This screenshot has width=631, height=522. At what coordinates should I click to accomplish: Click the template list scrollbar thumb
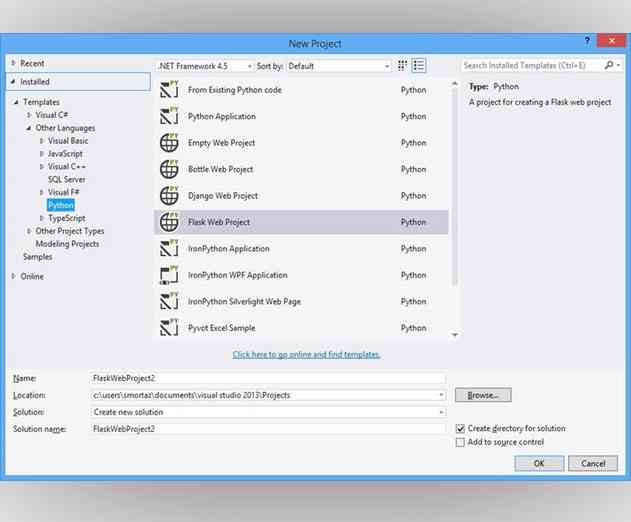click(455, 187)
